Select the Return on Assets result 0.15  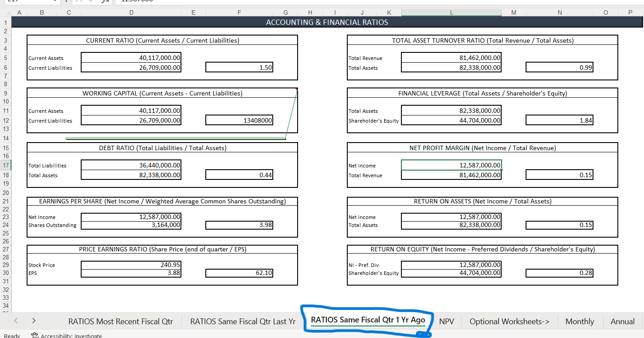pyautogui.click(x=559, y=225)
